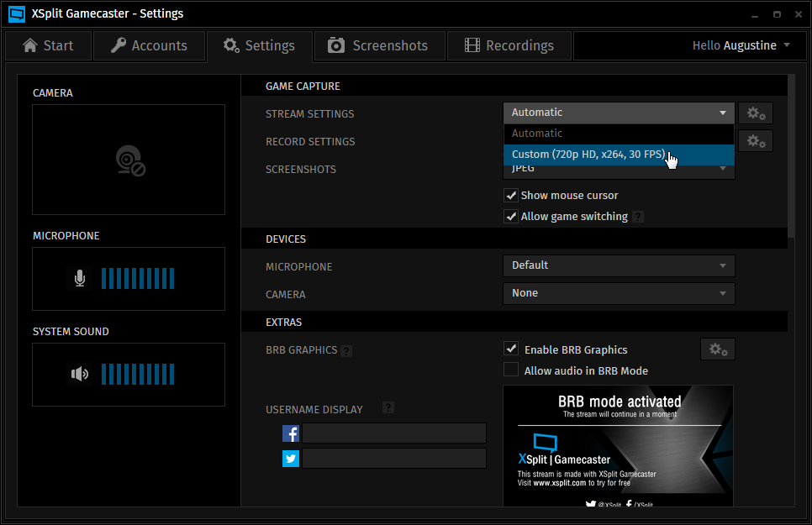Open the Hello Augustine user menu

tap(741, 45)
